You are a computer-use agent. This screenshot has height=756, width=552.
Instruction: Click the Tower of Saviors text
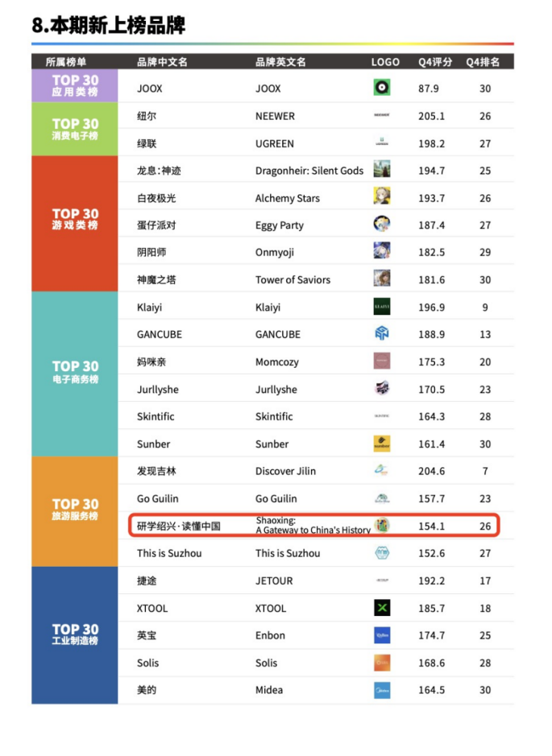pyautogui.click(x=293, y=279)
